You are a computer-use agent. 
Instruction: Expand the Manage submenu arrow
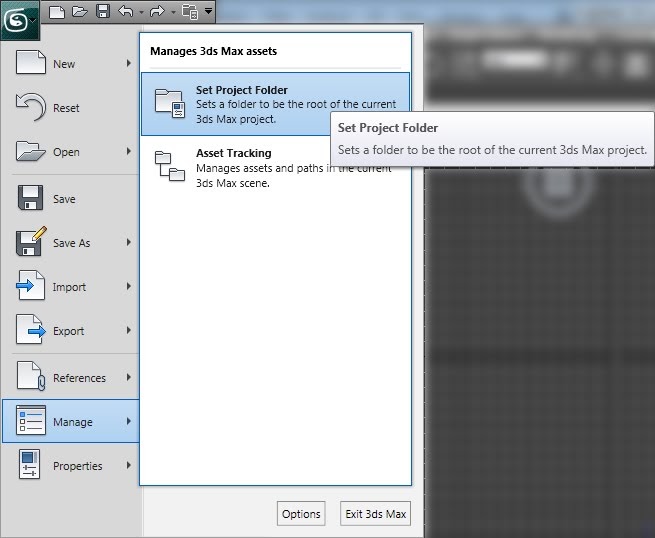[x=129, y=421]
